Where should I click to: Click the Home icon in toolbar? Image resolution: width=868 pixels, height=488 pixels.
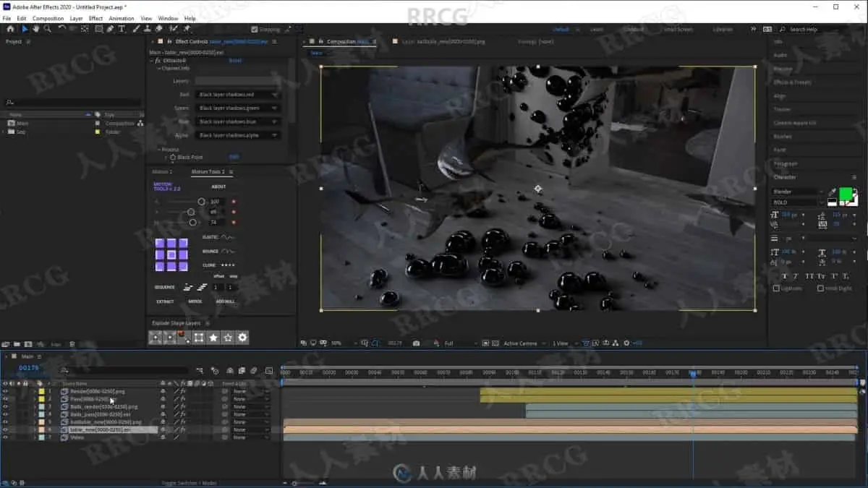tap(10, 29)
